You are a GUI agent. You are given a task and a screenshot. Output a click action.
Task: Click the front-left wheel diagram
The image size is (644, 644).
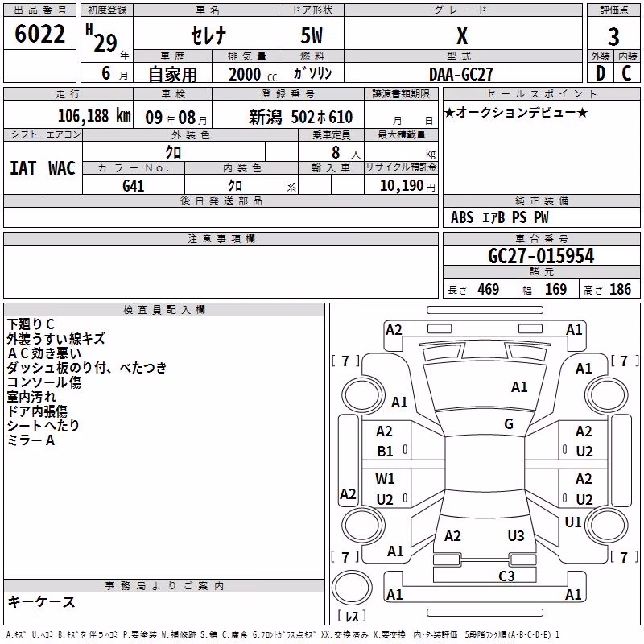point(363,396)
